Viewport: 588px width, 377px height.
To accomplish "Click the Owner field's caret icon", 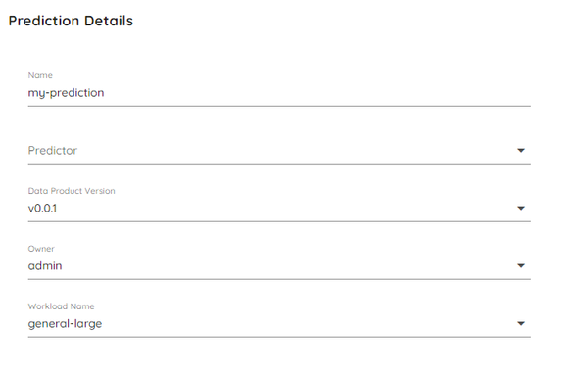I will 521,265.
